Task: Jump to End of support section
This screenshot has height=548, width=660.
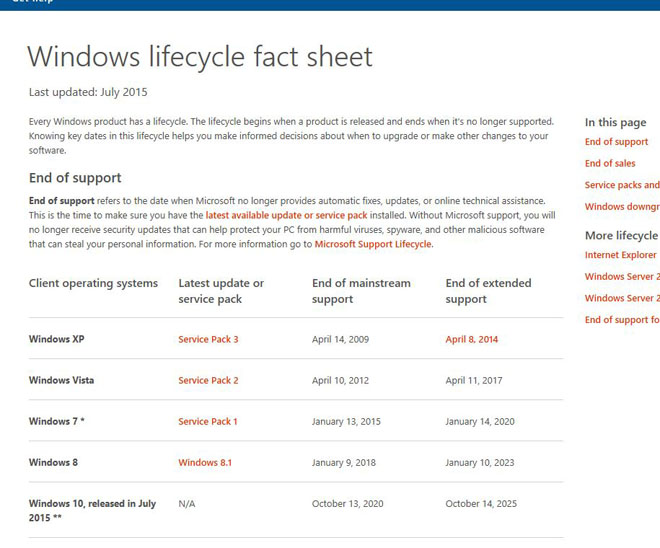Action: [616, 142]
